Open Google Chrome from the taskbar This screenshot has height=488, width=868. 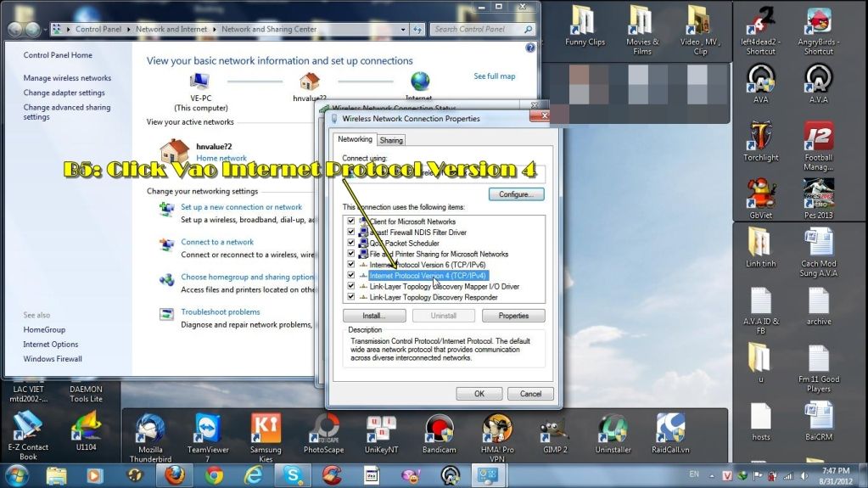click(214, 474)
